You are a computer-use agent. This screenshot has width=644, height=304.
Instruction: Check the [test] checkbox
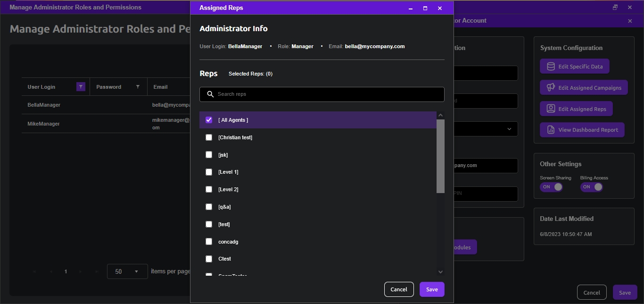tap(209, 224)
